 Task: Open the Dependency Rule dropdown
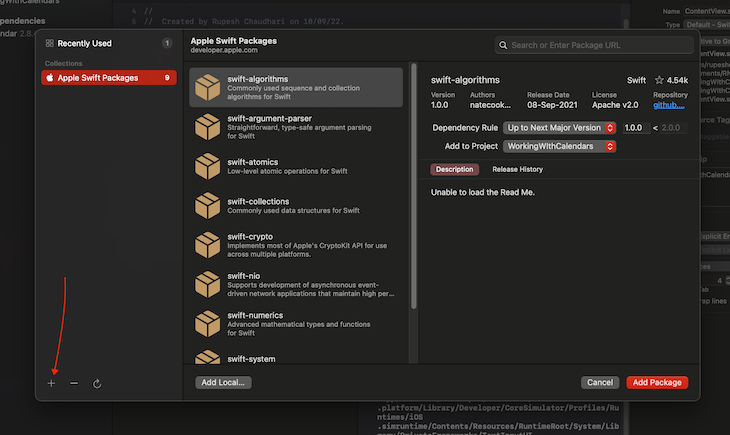tap(559, 128)
